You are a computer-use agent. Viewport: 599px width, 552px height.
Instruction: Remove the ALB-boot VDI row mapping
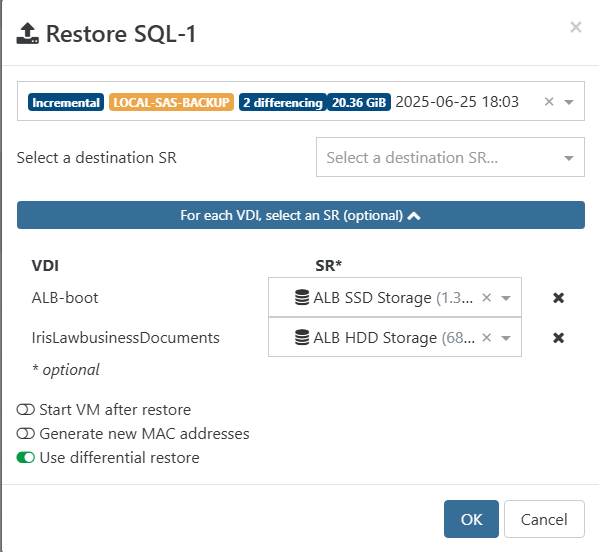coord(559,298)
